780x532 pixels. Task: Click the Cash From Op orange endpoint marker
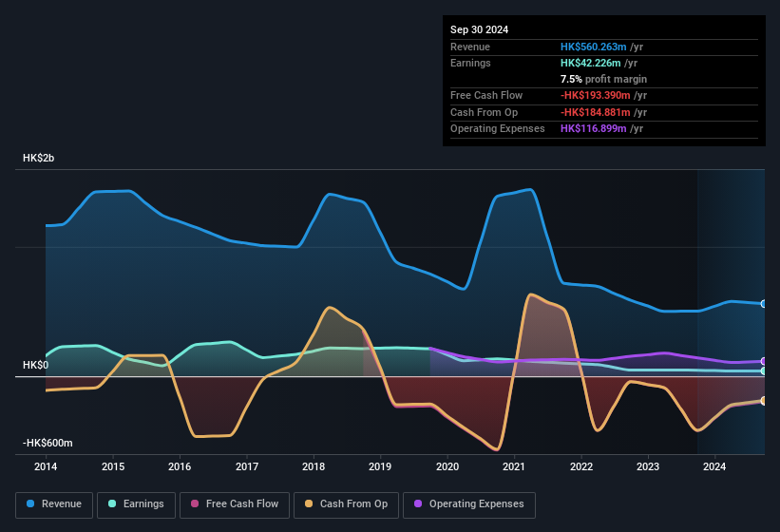point(764,401)
